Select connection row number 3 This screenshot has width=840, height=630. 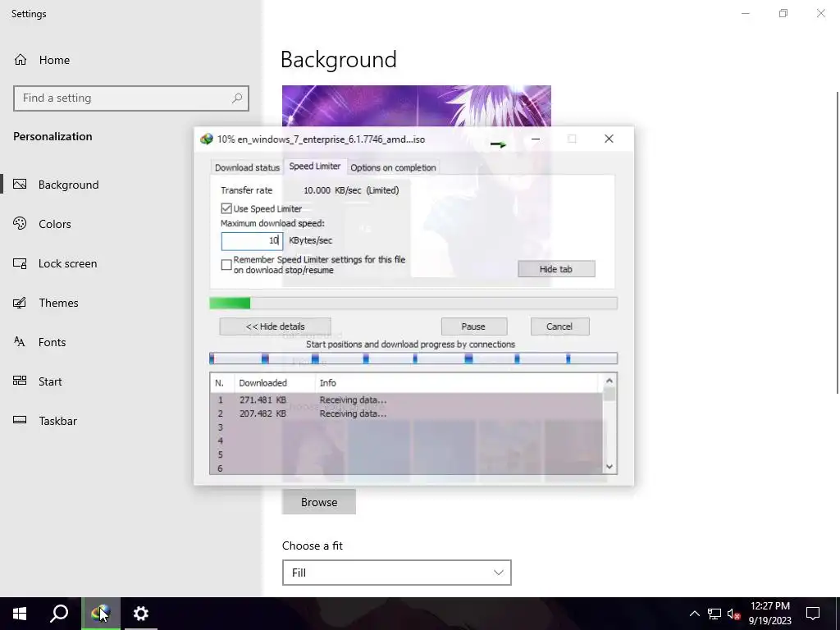pos(407,427)
